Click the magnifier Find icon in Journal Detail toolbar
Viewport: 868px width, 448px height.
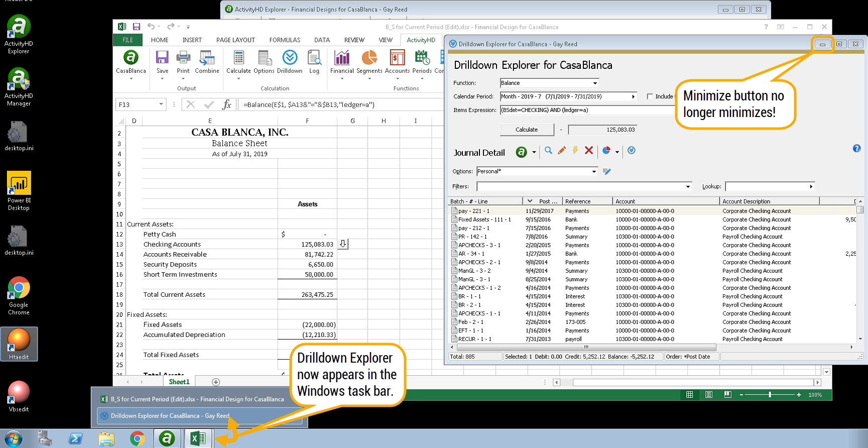[548, 150]
